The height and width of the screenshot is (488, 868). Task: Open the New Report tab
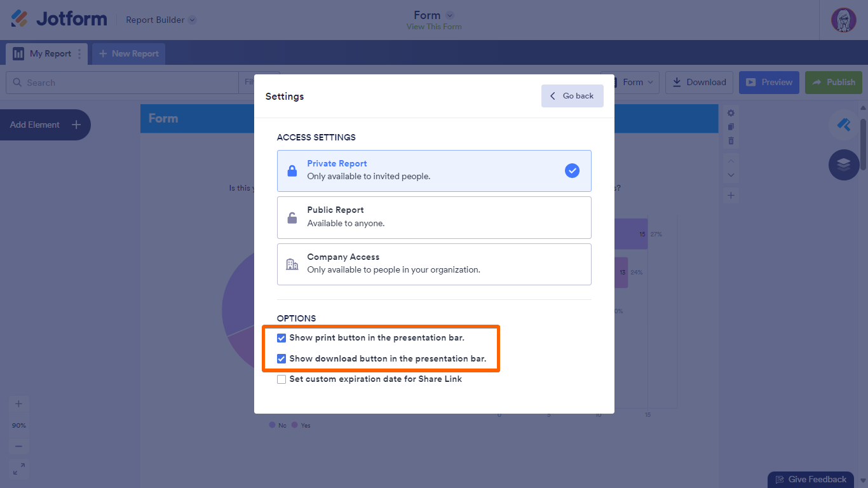pyautogui.click(x=129, y=54)
